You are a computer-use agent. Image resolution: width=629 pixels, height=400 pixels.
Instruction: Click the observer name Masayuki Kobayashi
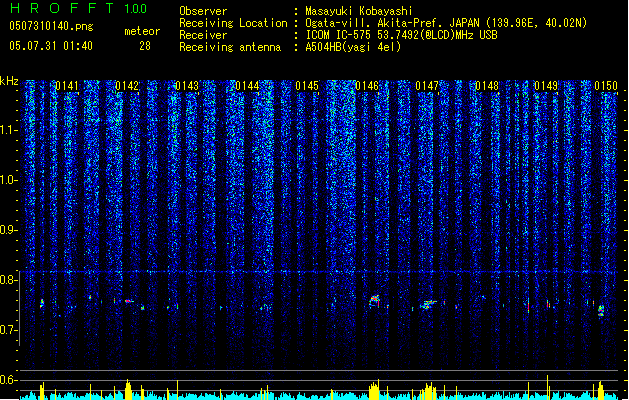tap(359, 11)
